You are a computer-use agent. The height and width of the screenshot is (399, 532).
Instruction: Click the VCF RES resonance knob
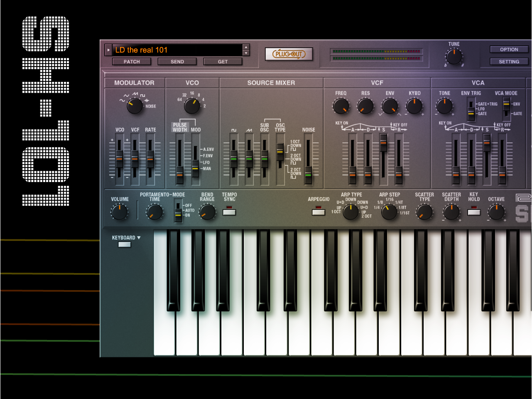coord(365,106)
